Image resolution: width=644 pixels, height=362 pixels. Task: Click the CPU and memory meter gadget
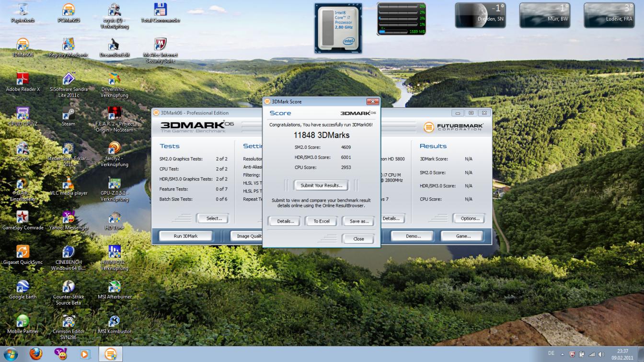(x=402, y=19)
